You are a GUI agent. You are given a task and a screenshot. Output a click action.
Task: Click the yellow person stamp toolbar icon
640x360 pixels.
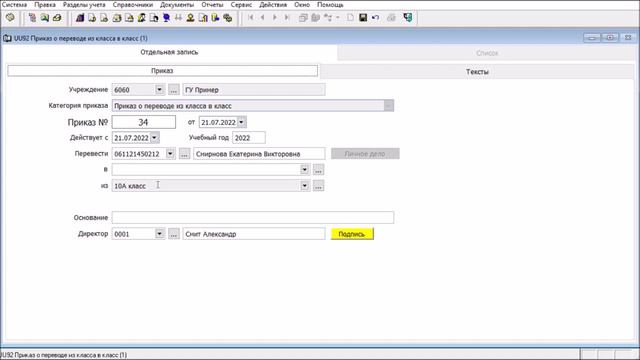pos(190,18)
